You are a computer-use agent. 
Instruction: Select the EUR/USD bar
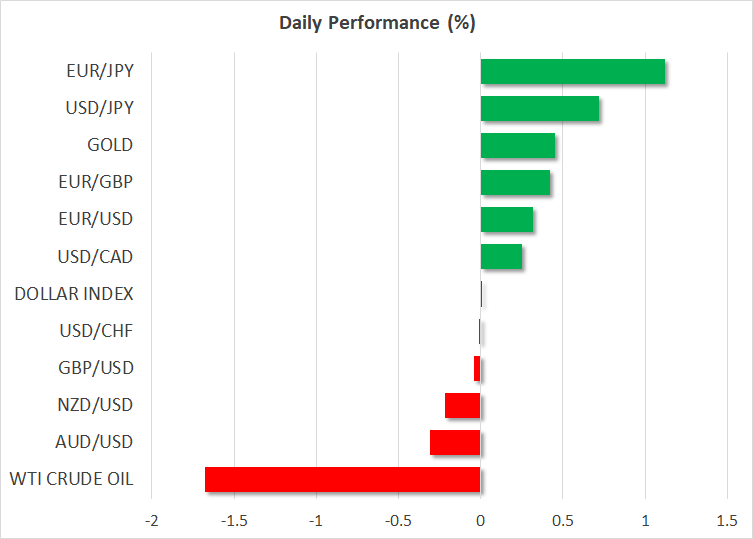507,220
